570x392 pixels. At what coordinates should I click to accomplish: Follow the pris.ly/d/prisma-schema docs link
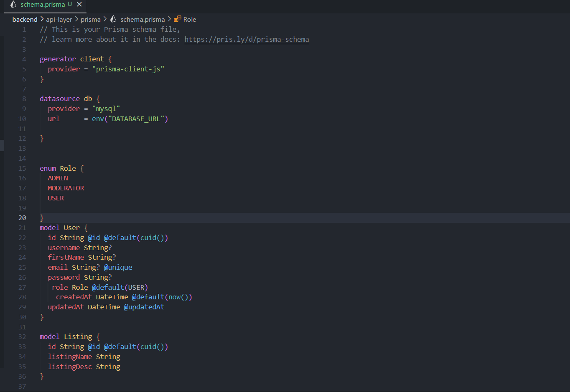point(247,40)
